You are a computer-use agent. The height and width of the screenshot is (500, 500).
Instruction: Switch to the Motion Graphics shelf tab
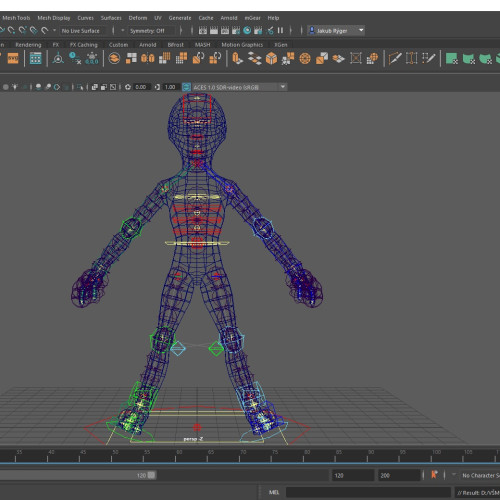(x=242, y=45)
